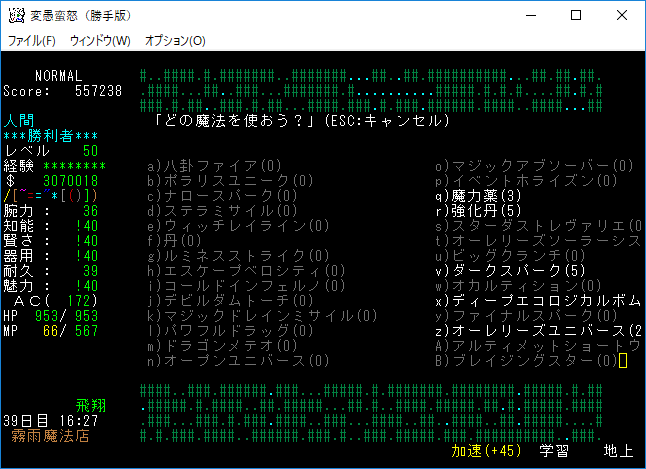This screenshot has width=646, height=469.
Task: Open the ウィンドウ(W) menu
Action: tap(100, 41)
